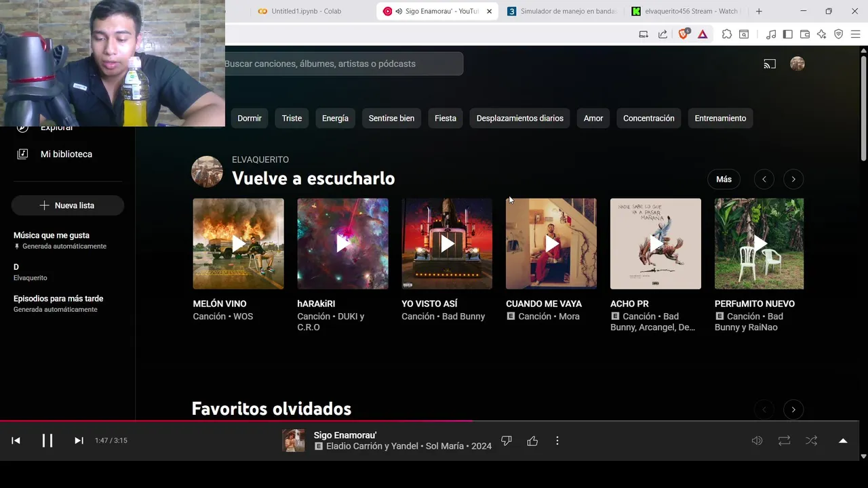The width and height of the screenshot is (868, 488).
Task: Click the install app icon in address bar
Action: [x=644, y=34]
